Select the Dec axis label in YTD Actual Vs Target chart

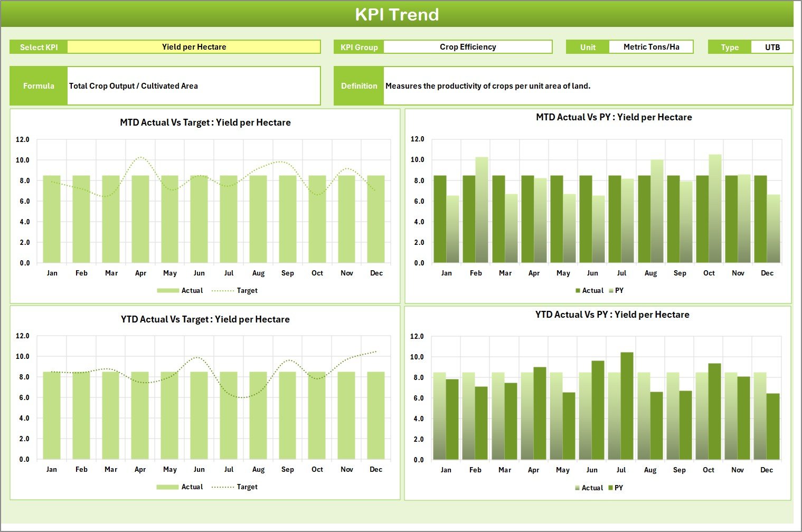[x=376, y=469]
